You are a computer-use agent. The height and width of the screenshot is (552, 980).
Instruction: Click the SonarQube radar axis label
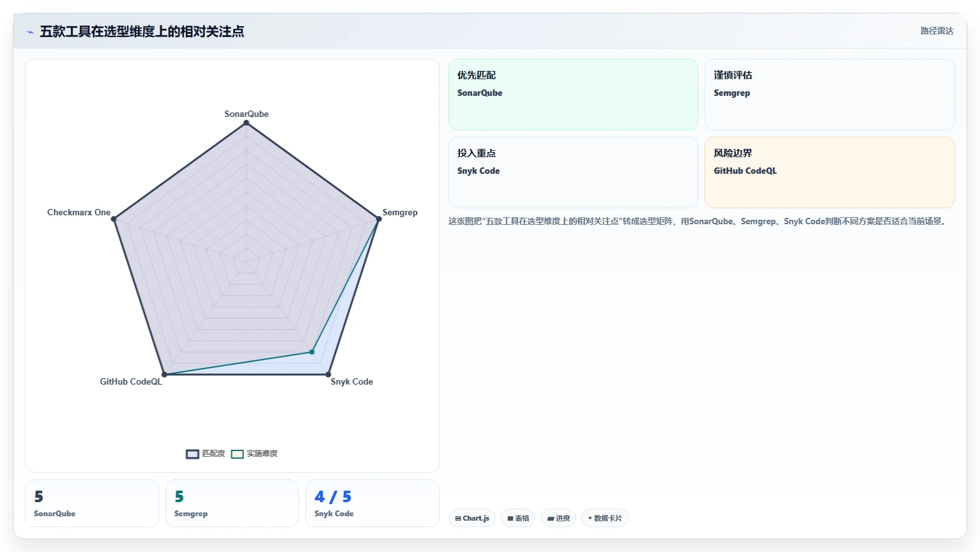pyautogui.click(x=247, y=114)
